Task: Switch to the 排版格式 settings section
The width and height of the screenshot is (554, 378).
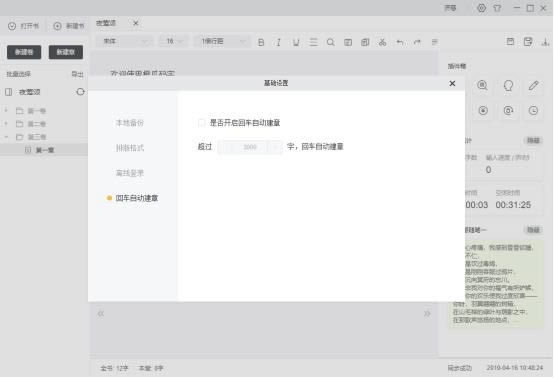Action: coord(130,148)
